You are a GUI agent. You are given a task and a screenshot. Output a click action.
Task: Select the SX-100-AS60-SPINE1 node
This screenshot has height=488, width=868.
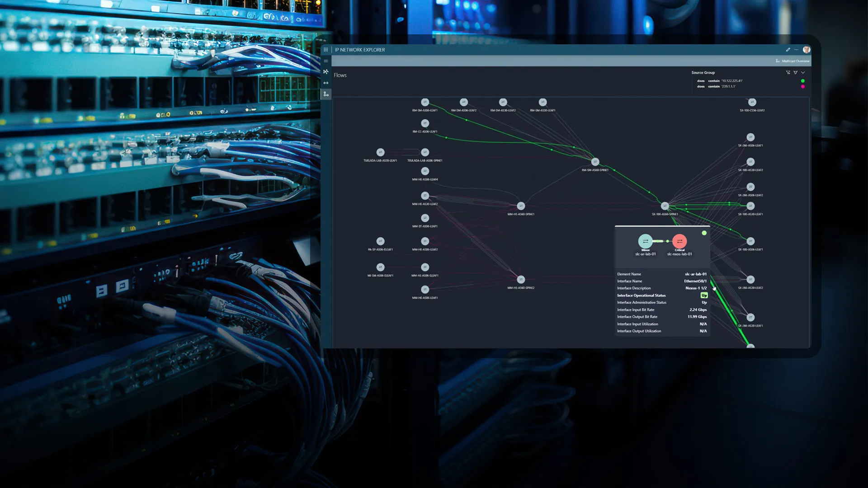click(665, 206)
